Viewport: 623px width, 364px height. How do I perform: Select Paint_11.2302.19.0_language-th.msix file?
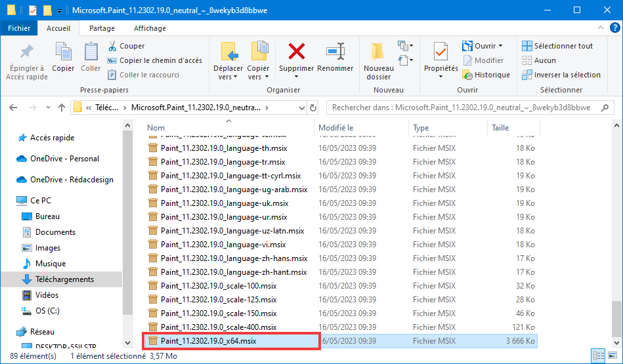tap(224, 148)
